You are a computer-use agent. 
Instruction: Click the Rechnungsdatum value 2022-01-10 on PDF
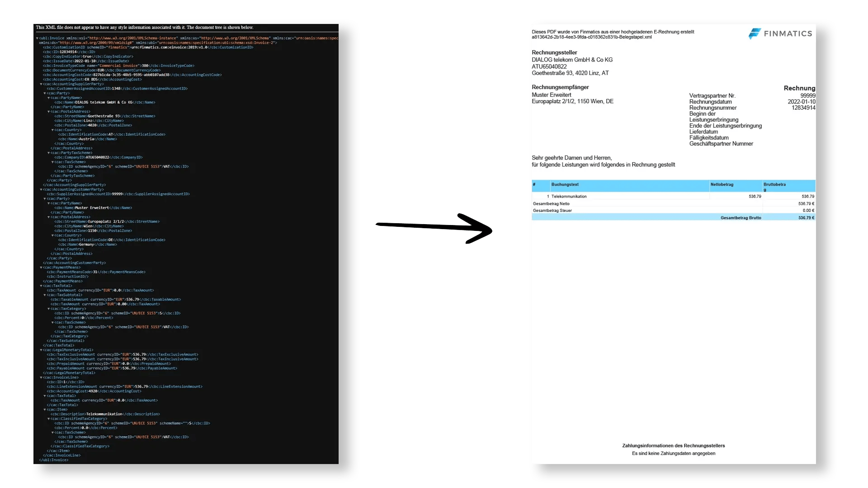pyautogui.click(x=802, y=102)
